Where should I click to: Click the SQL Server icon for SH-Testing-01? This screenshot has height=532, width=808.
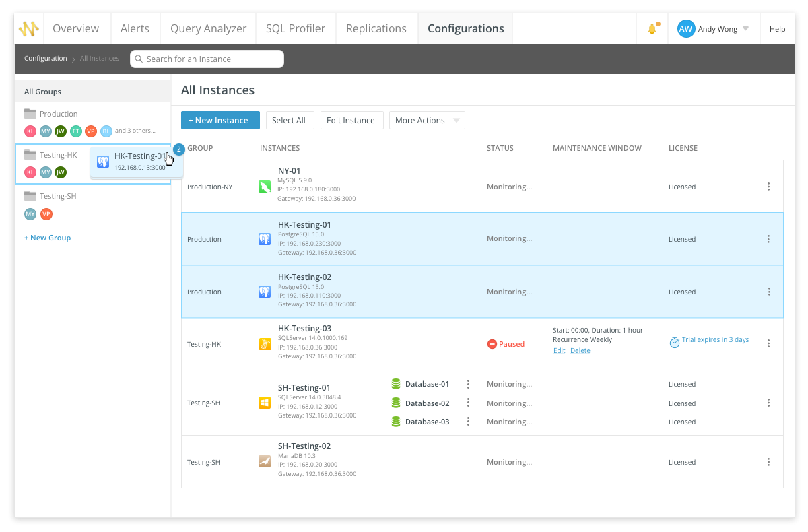[265, 403]
